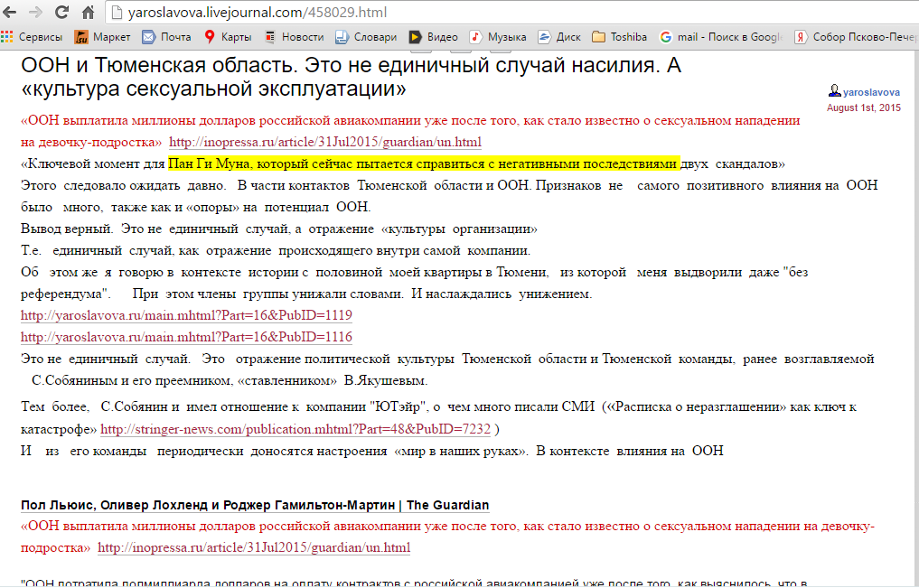This screenshot has height=588, width=919.
Task: Open the mail - Поиск в Google bookmark
Action: (x=721, y=37)
